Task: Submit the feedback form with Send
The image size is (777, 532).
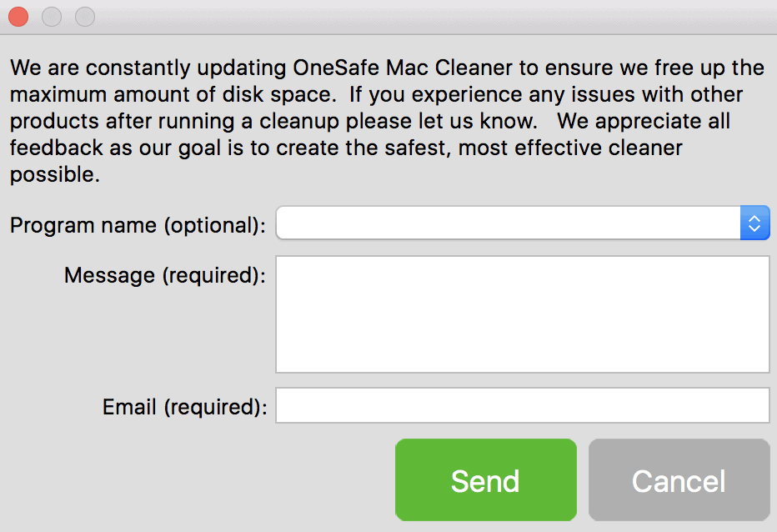Action: click(x=485, y=480)
